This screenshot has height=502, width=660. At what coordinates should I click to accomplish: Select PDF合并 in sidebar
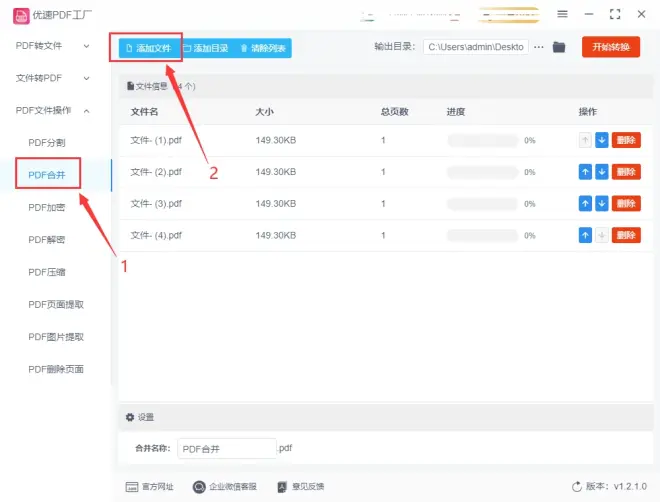47,175
